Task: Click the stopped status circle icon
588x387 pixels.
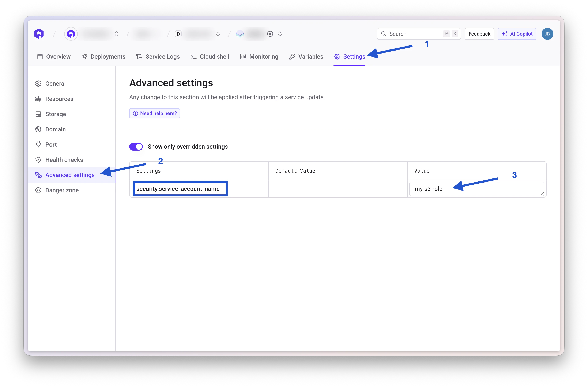Action: [270, 34]
